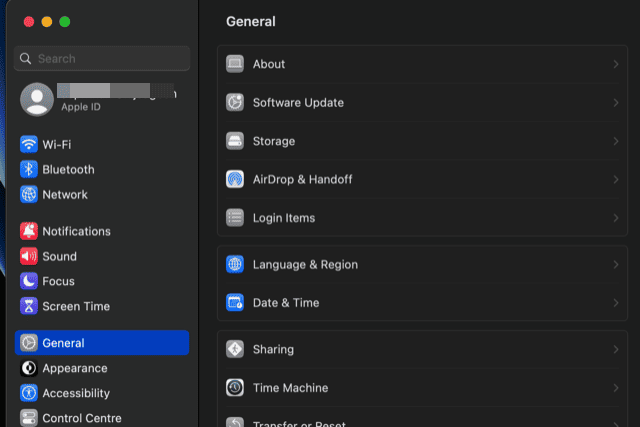The width and height of the screenshot is (640, 427).
Task: Open Apple ID account profile picture
Action: pos(37,98)
